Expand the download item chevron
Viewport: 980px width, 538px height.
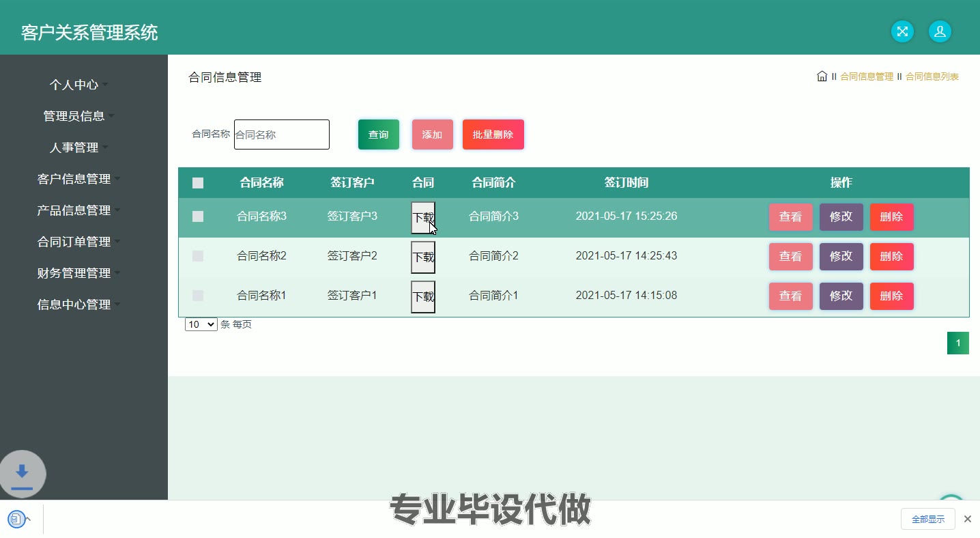tap(28, 519)
